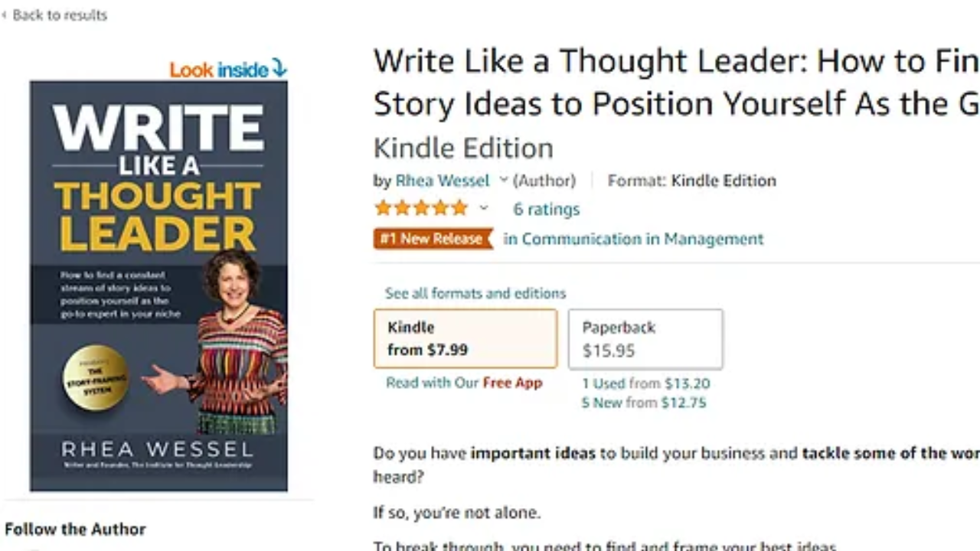Open See all formats and editions

(475, 293)
